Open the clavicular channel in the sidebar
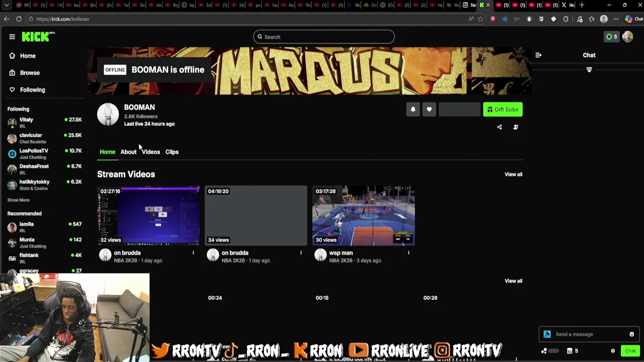The height and width of the screenshot is (362, 644). click(44, 138)
